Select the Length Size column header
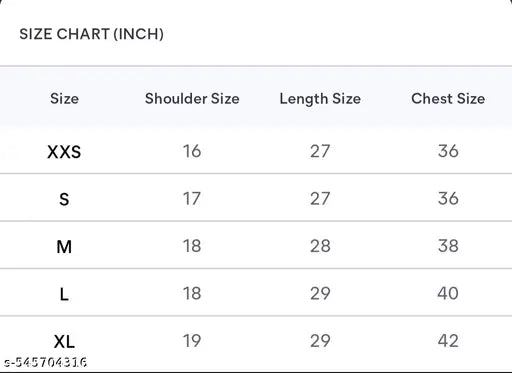The image size is (512, 373). tap(320, 99)
